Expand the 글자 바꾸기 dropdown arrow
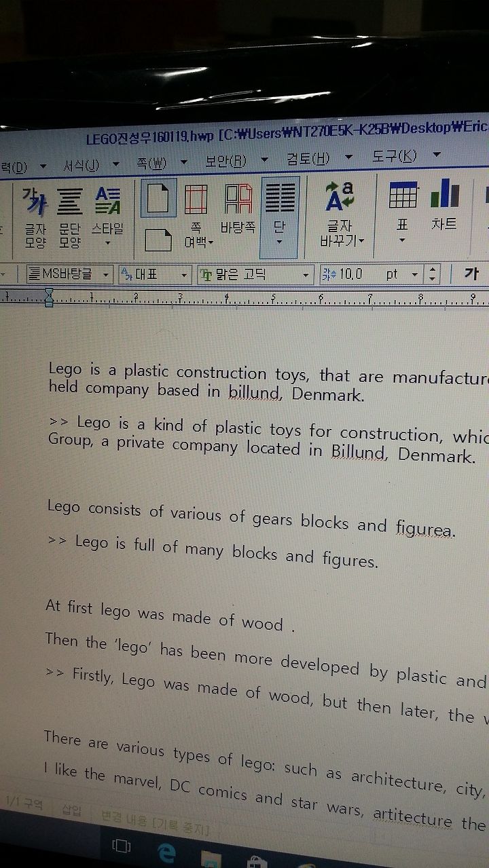489x868 pixels. tap(361, 240)
